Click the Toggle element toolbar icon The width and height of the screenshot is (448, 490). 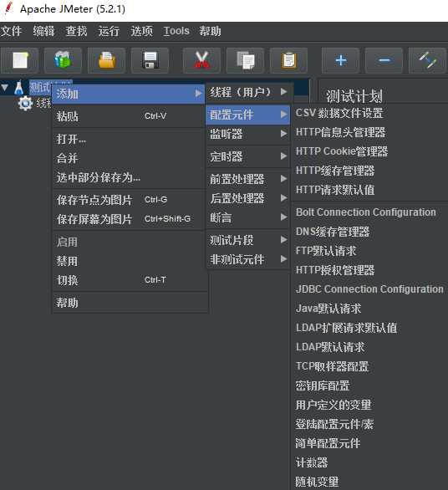click(427, 60)
